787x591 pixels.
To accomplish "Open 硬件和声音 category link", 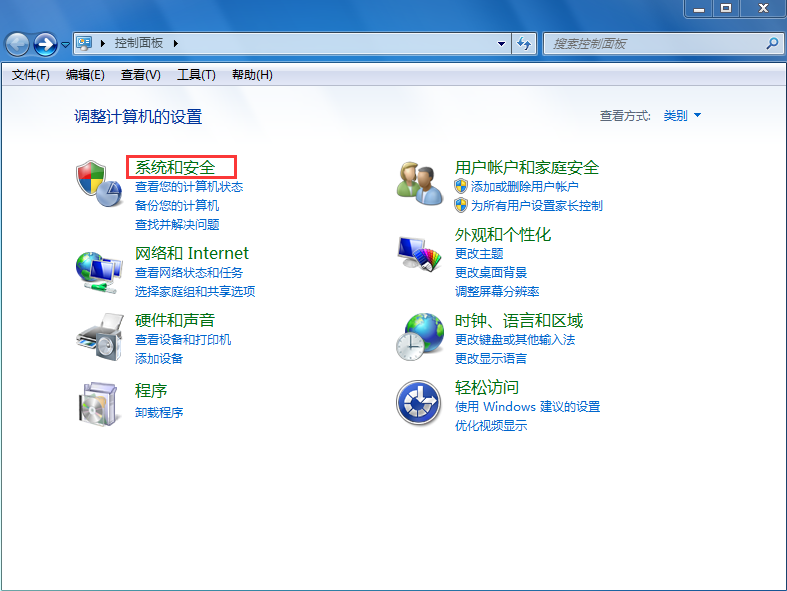I will click(x=175, y=320).
